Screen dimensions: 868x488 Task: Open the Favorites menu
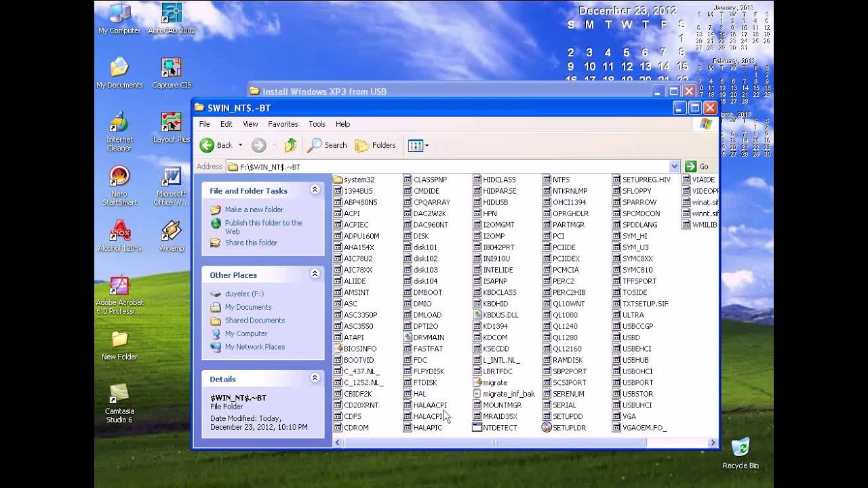pyautogui.click(x=283, y=124)
